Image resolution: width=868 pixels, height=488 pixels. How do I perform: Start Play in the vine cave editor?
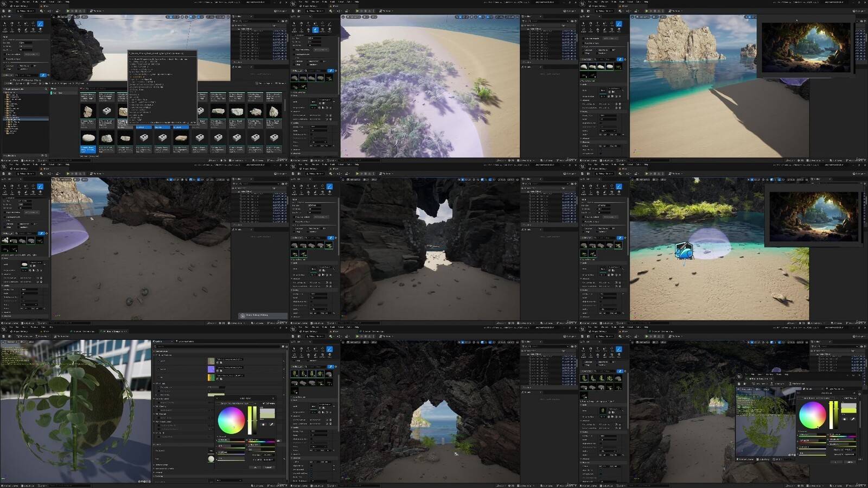click(x=647, y=337)
